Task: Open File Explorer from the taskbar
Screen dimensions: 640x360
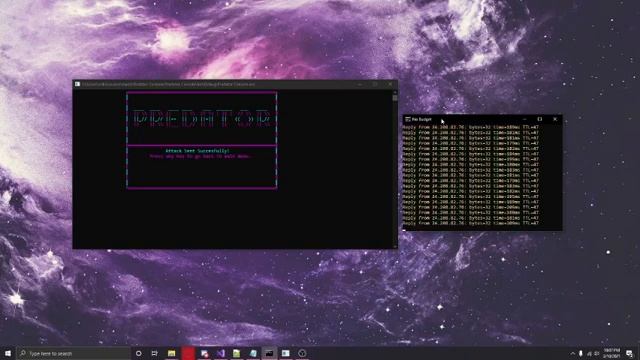Action: [171, 353]
